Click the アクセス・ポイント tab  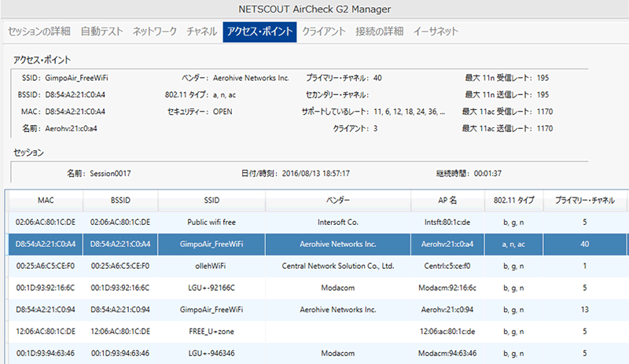click(x=259, y=31)
